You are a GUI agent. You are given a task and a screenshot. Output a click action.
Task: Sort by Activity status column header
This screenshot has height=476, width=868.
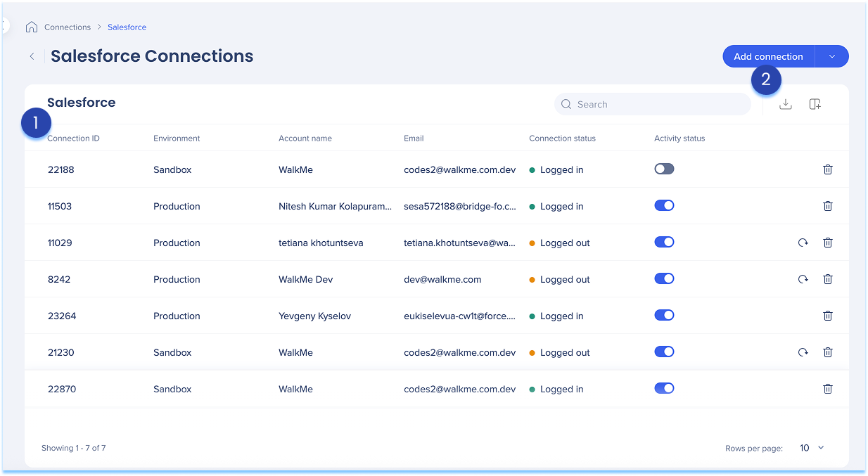pyautogui.click(x=679, y=139)
